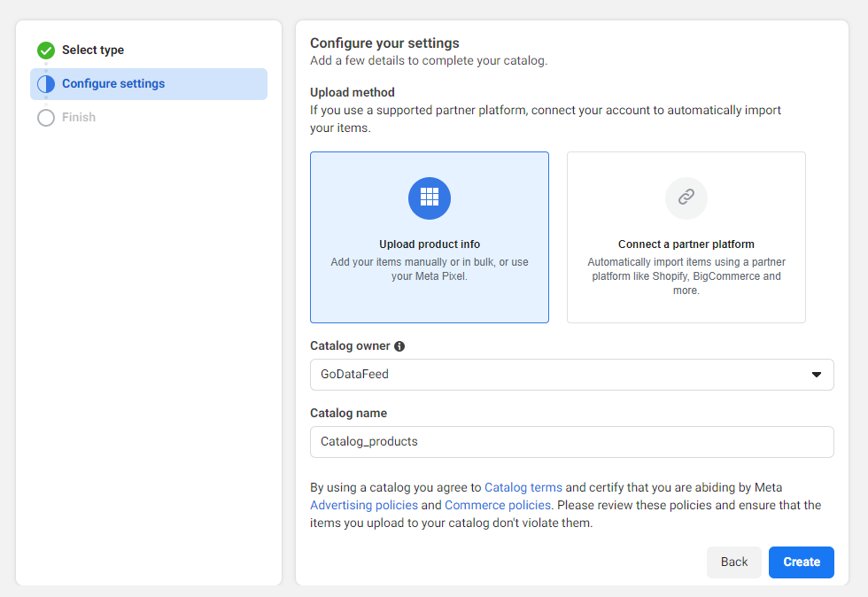
Task: Click the Create button
Action: click(802, 562)
